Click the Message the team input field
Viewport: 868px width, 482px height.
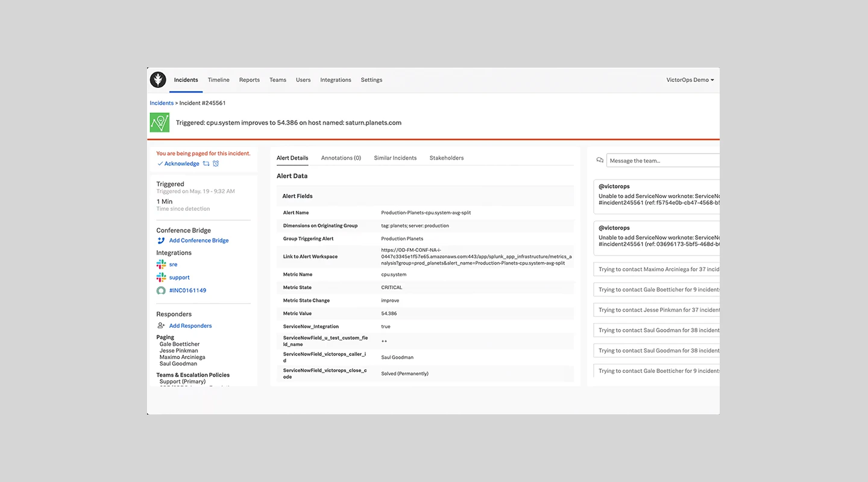click(x=663, y=161)
